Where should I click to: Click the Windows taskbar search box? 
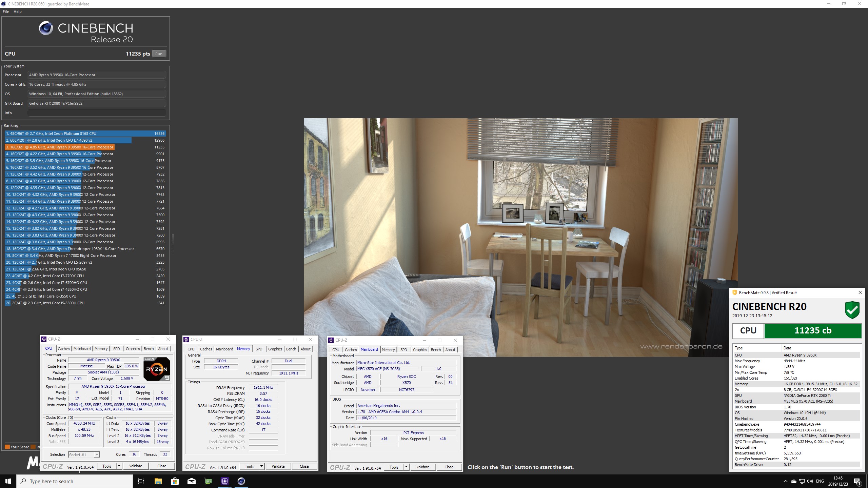pyautogui.click(x=75, y=481)
